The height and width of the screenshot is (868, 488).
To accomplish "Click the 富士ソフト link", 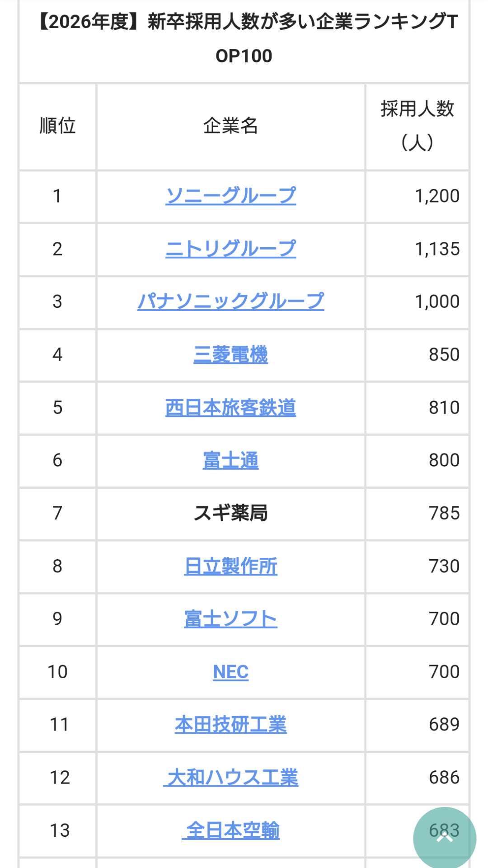I will [230, 619].
